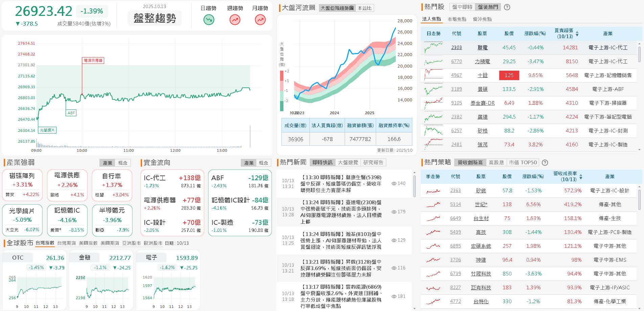The image size is (644, 311).
Task: Click help icon beside 盤後熱門 tab
Action: coord(507,7)
